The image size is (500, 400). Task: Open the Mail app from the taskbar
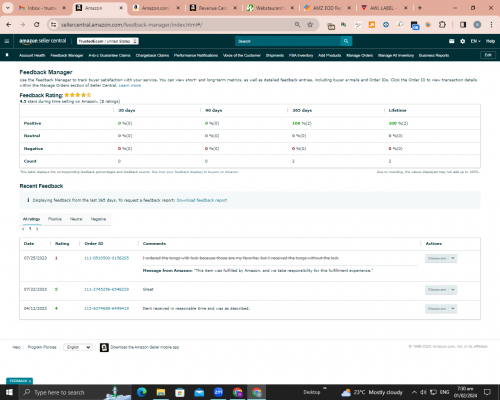coord(199,392)
